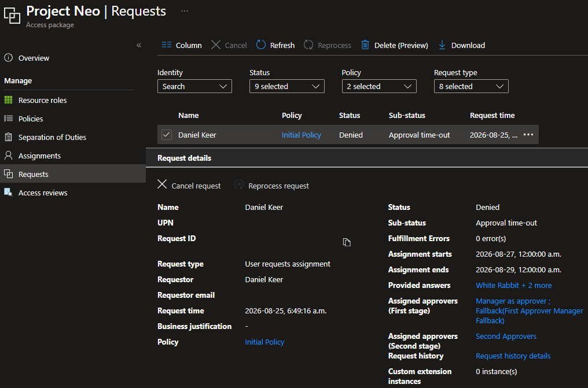Click Assignment ends date 2026-08-29
Screen dimensions: 588x388
[x=518, y=269]
